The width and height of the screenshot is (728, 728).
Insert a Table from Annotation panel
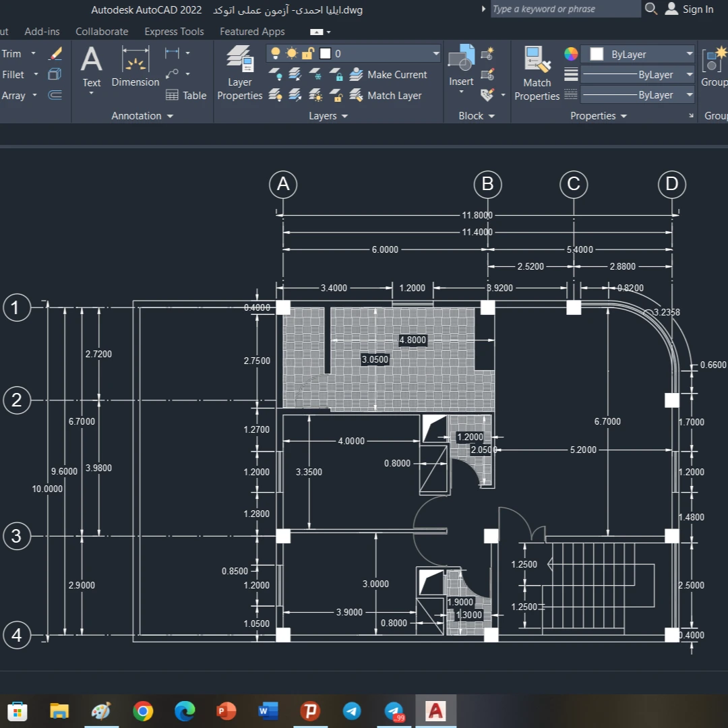point(186,96)
